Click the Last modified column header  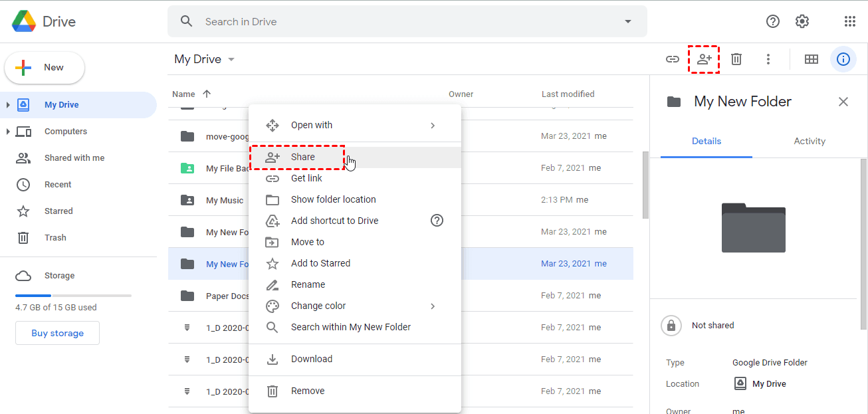568,94
